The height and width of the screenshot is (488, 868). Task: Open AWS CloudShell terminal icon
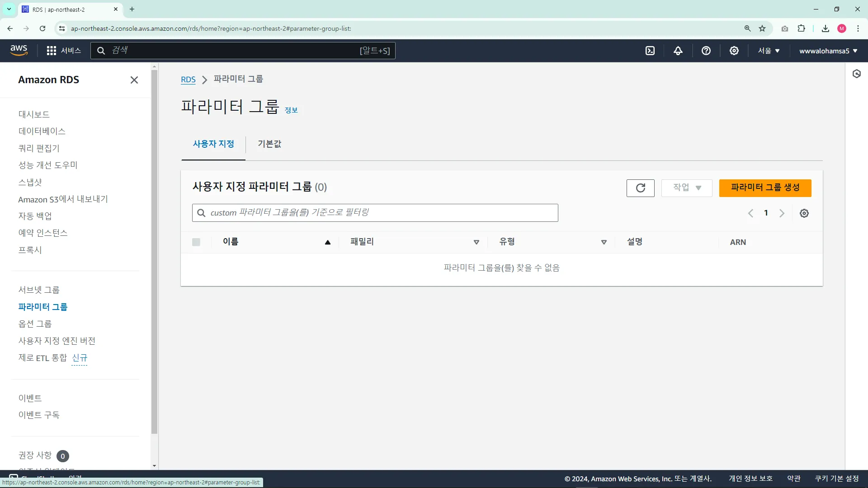coord(650,51)
